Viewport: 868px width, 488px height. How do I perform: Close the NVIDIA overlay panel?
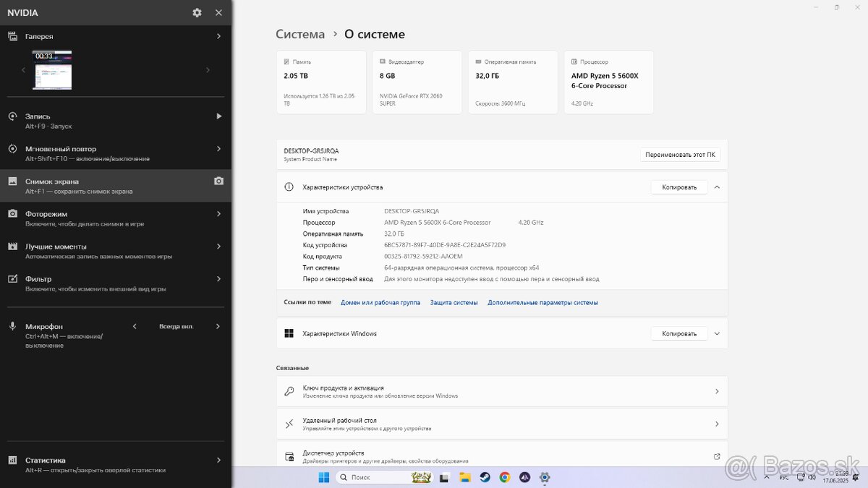pos(218,12)
